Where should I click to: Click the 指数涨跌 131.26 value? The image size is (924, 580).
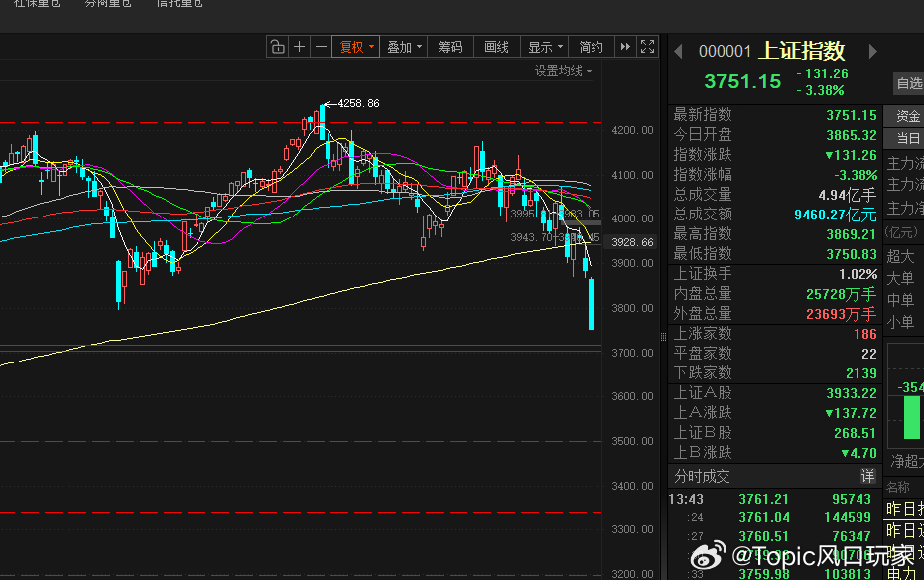(x=851, y=156)
